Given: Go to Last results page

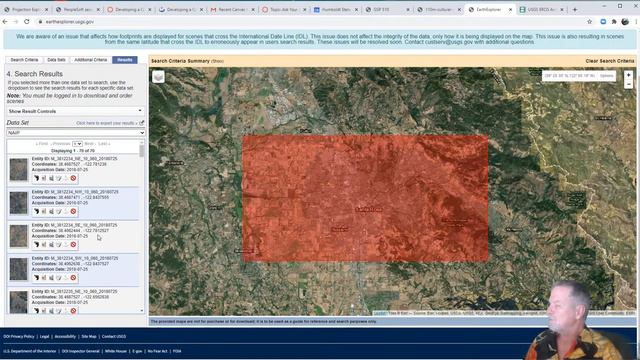Looking at the screenshot, I should (103, 144).
